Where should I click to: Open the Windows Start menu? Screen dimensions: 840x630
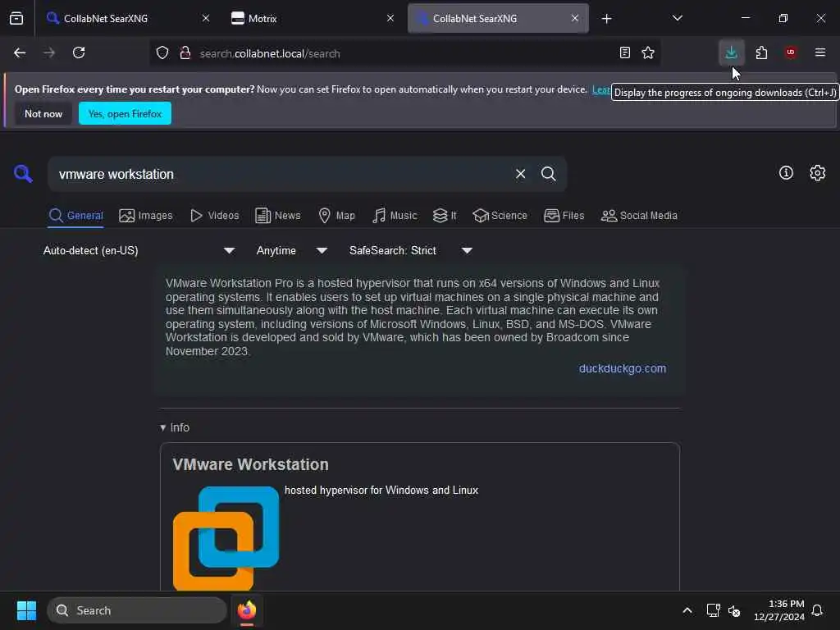click(26, 610)
